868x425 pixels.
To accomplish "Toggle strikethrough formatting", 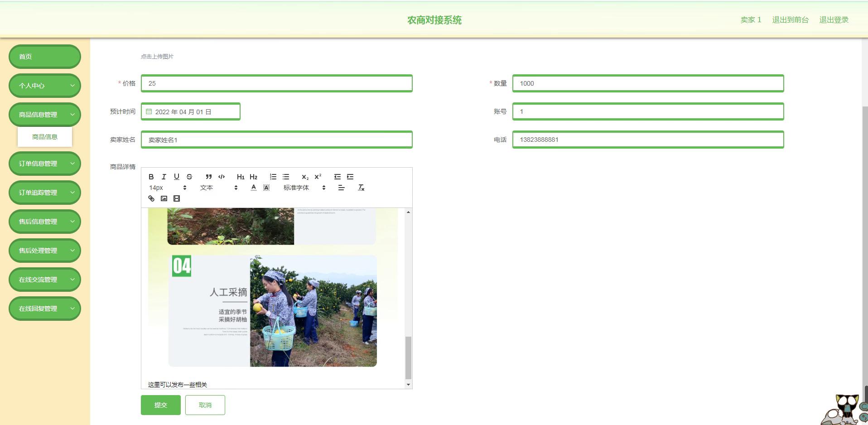I will coord(189,177).
